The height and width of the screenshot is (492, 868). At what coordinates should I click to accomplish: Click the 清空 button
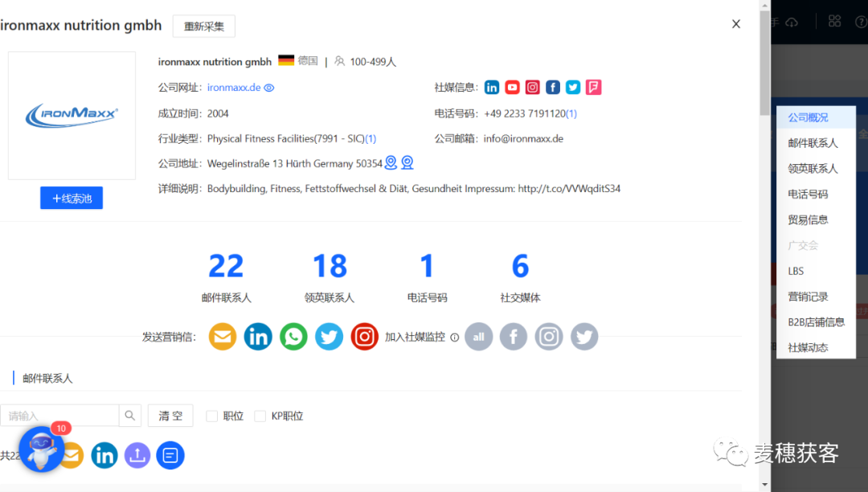pos(170,416)
